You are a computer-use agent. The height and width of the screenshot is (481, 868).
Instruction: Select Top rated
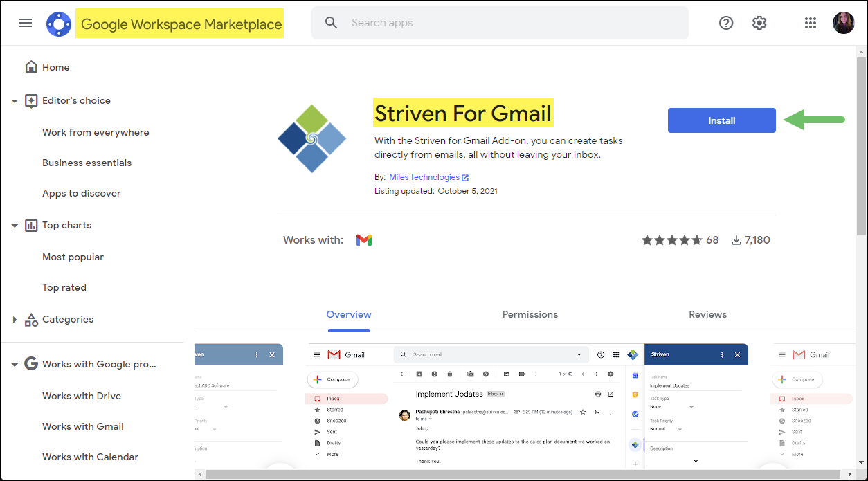coord(64,287)
